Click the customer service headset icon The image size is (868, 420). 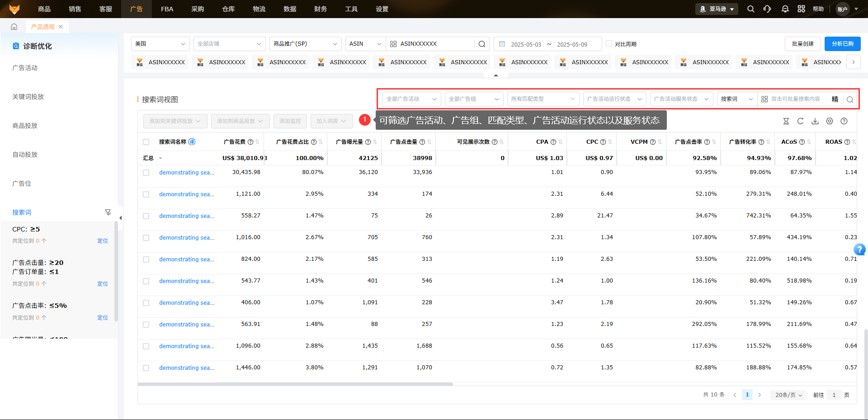(767, 9)
